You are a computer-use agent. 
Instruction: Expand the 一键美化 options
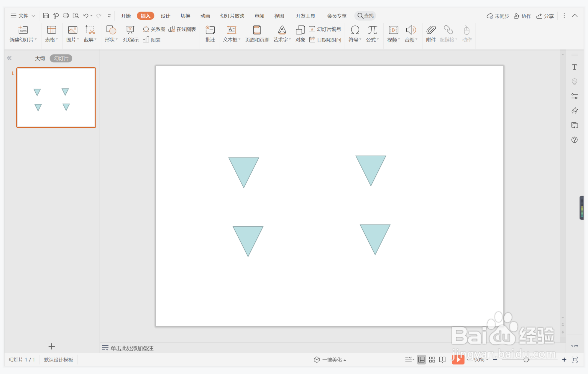tap(345, 360)
